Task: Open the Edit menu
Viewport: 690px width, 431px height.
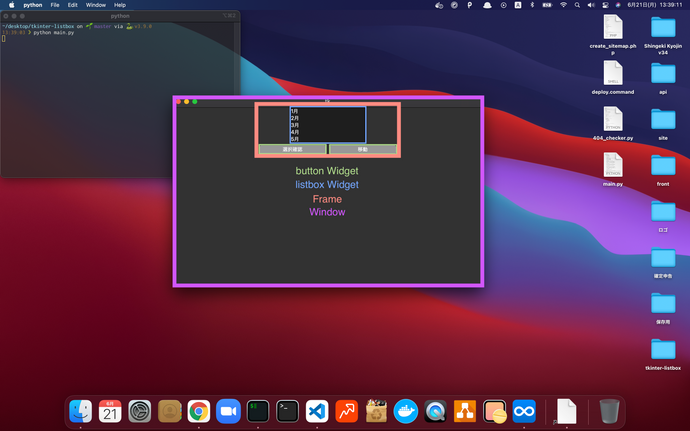Action: pyautogui.click(x=73, y=5)
